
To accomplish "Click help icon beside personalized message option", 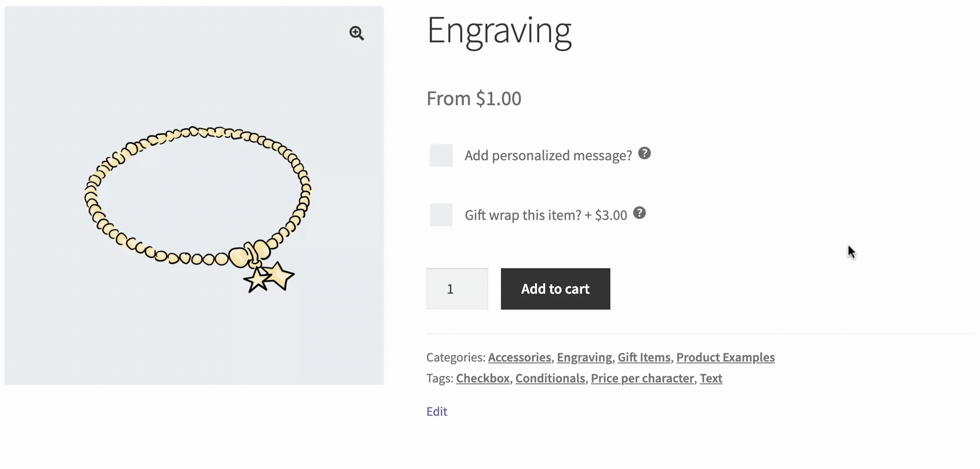I will click(644, 153).
